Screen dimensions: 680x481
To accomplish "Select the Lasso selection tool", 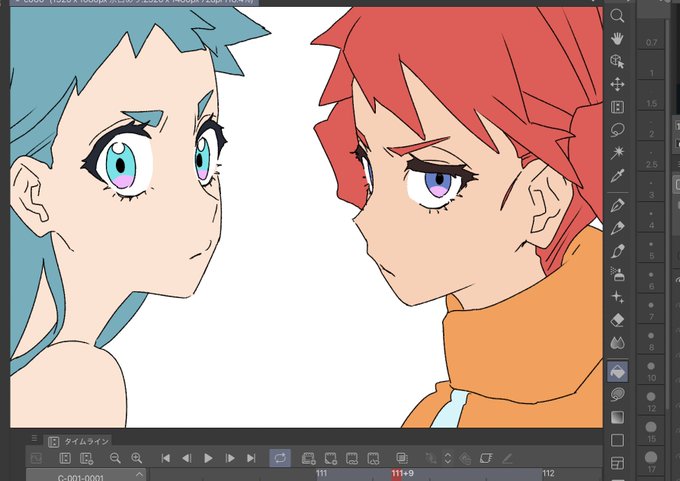I will point(617,129).
